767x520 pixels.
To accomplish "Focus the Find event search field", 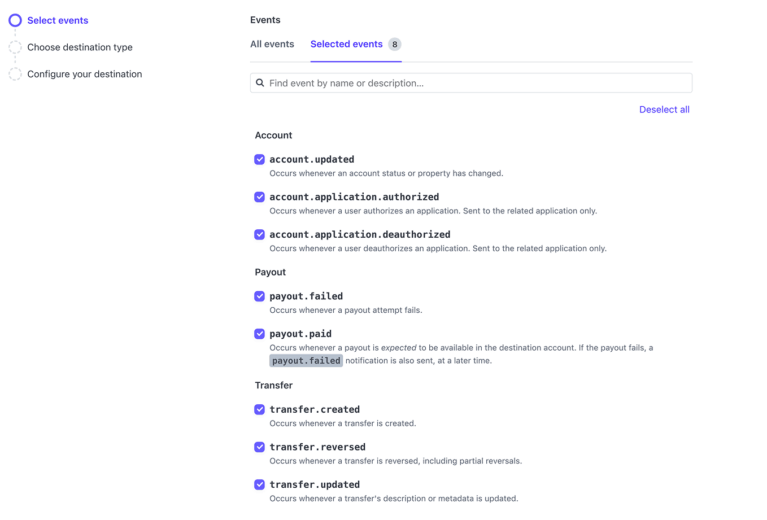I will (471, 83).
